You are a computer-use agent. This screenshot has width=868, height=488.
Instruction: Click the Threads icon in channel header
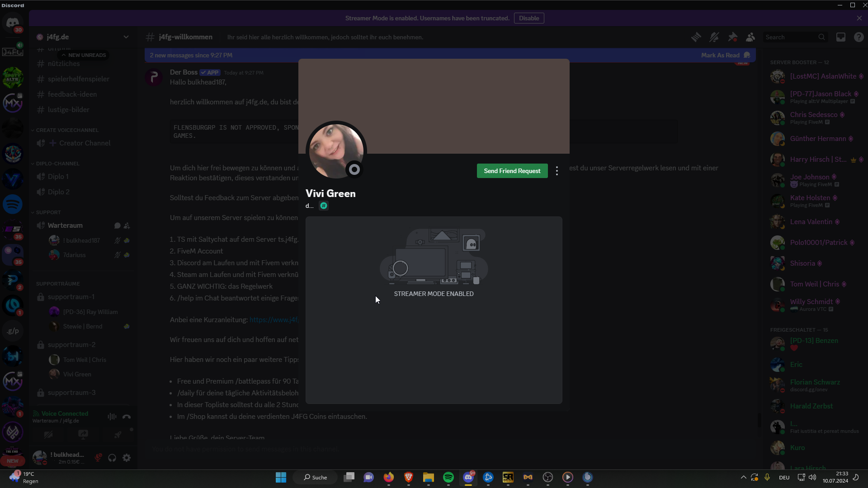696,38
